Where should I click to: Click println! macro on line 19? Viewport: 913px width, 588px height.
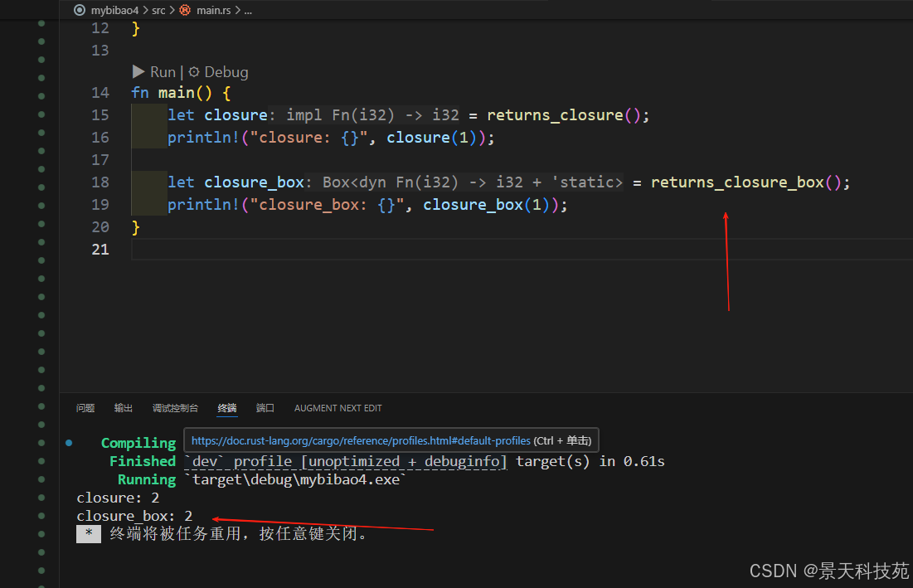[203, 205]
